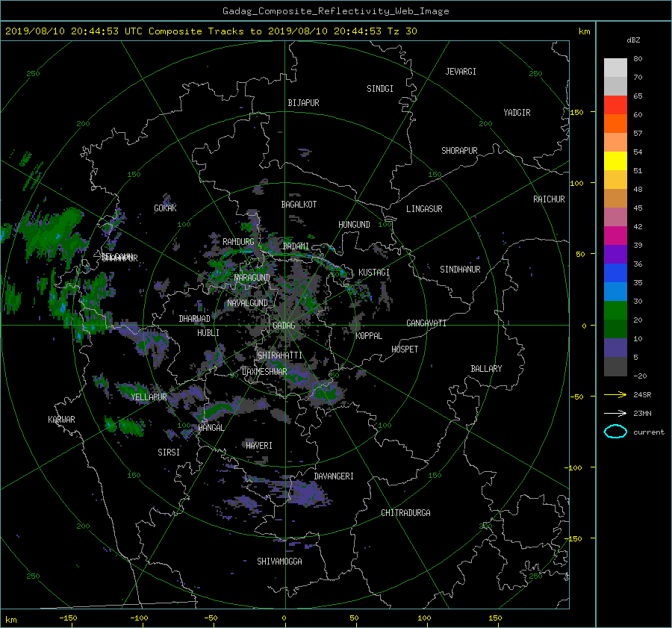672x628 pixels.
Task: Click the BAGALKOT city label
Action: [x=299, y=205]
